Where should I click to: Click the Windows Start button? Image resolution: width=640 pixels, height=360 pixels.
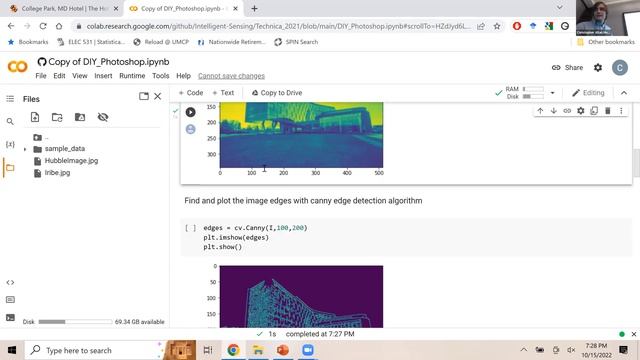[11, 350]
